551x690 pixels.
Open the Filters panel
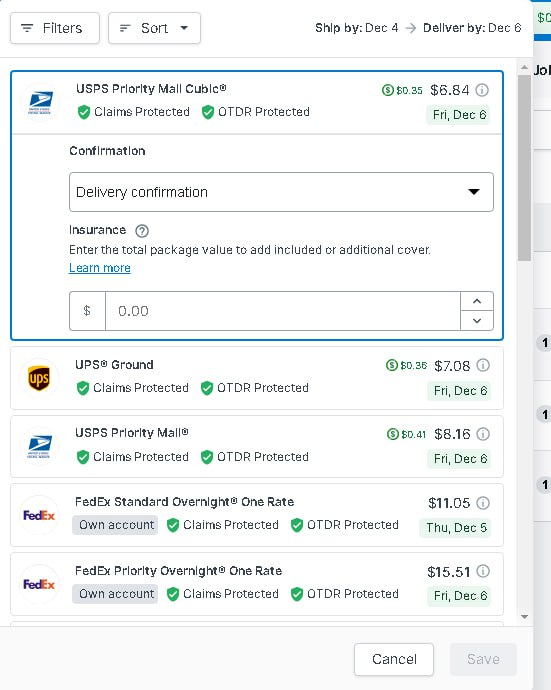pyautogui.click(x=55, y=28)
